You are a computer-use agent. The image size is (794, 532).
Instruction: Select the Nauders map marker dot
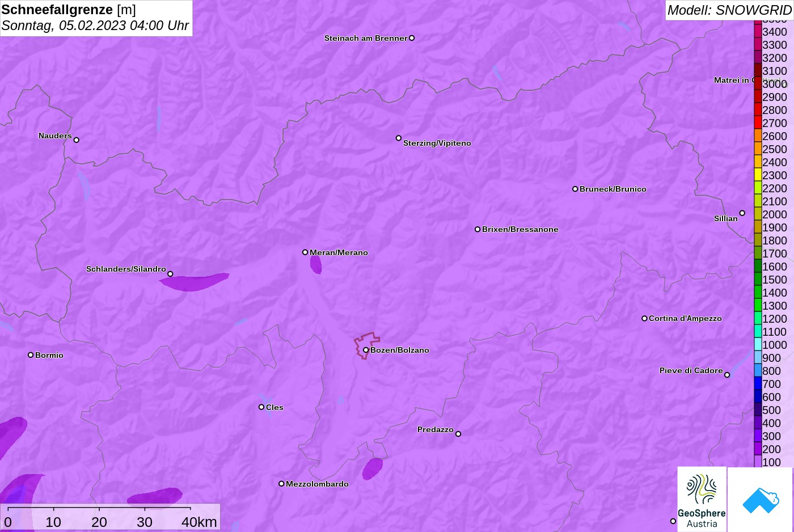77,140
